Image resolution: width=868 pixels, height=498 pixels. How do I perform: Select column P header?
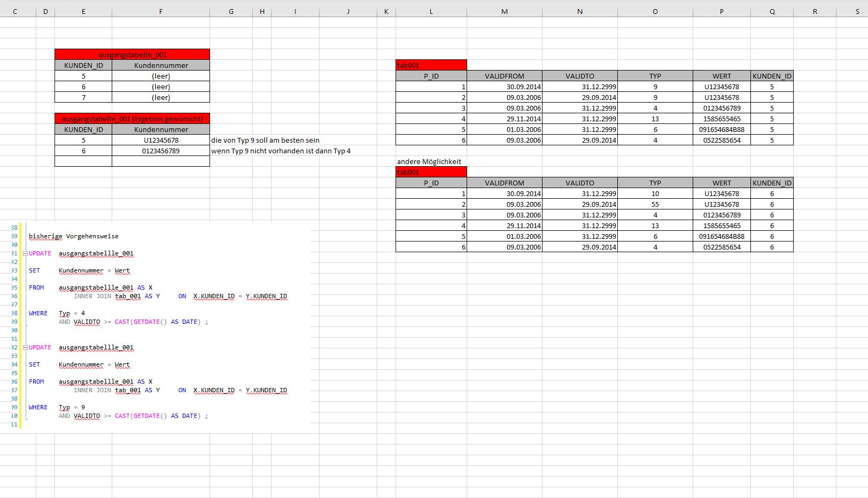coord(721,11)
